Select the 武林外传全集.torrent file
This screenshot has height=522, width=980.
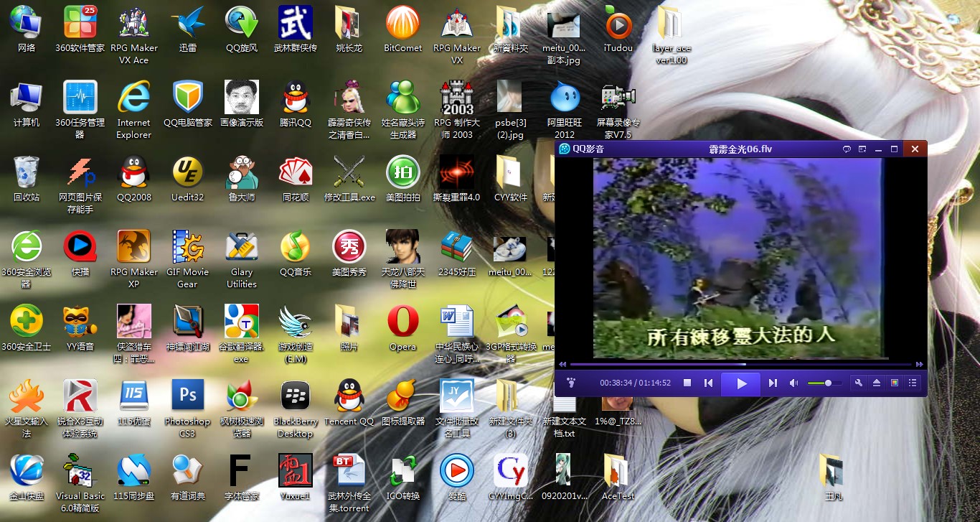[x=349, y=483]
